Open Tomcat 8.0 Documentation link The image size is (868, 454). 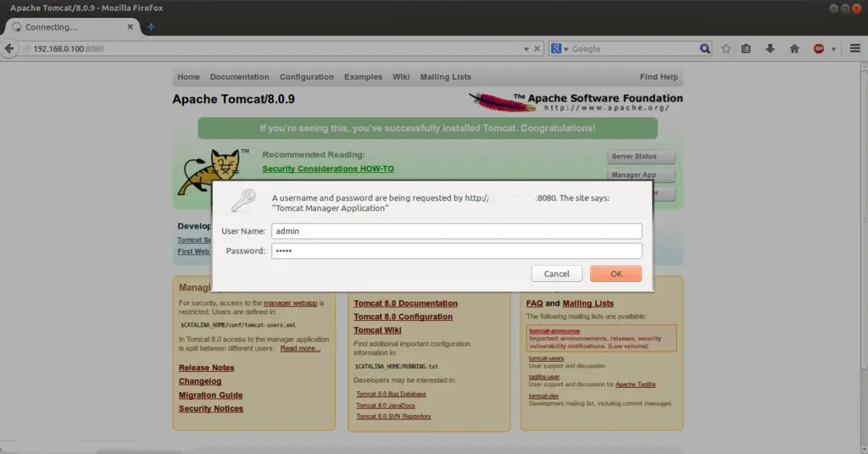[x=405, y=303]
